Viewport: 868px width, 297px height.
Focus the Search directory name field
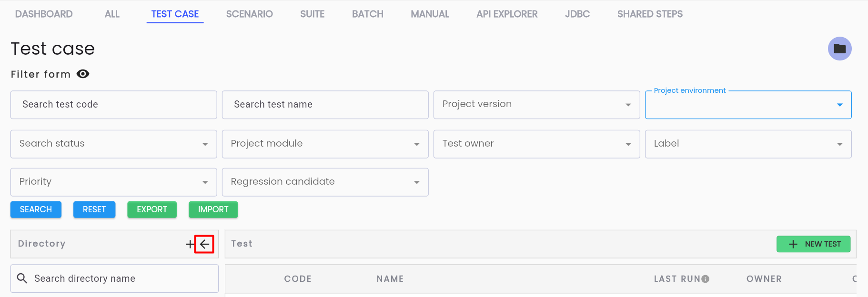114,278
